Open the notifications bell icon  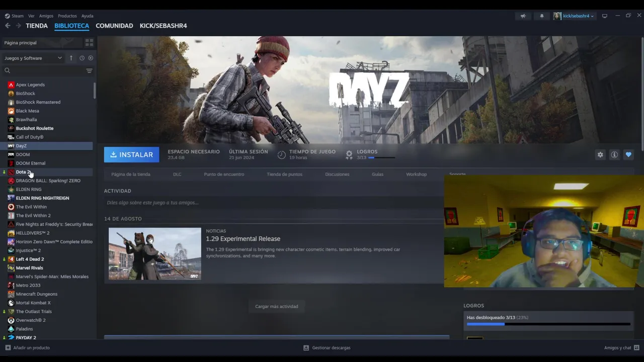pyautogui.click(x=542, y=16)
